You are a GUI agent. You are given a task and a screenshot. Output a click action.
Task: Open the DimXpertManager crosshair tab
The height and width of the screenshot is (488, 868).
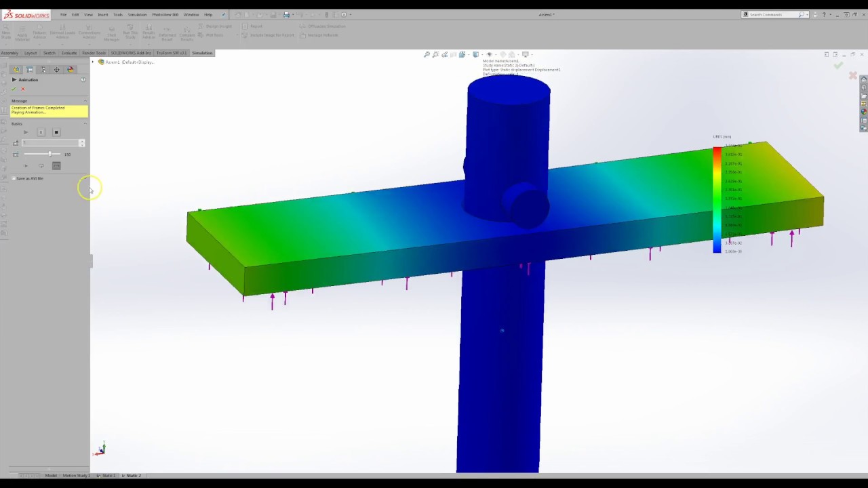57,69
